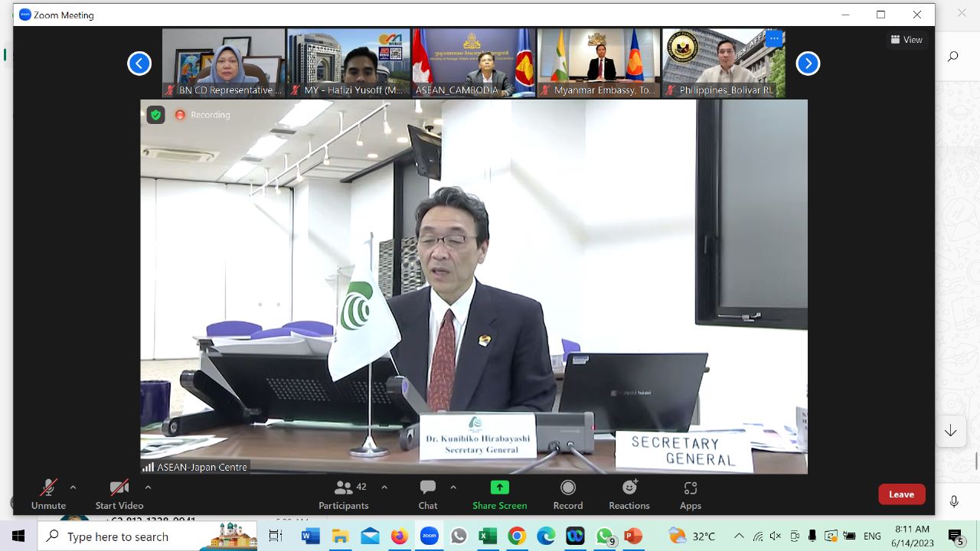
Task: Click the muted volume tray icon
Action: (776, 536)
